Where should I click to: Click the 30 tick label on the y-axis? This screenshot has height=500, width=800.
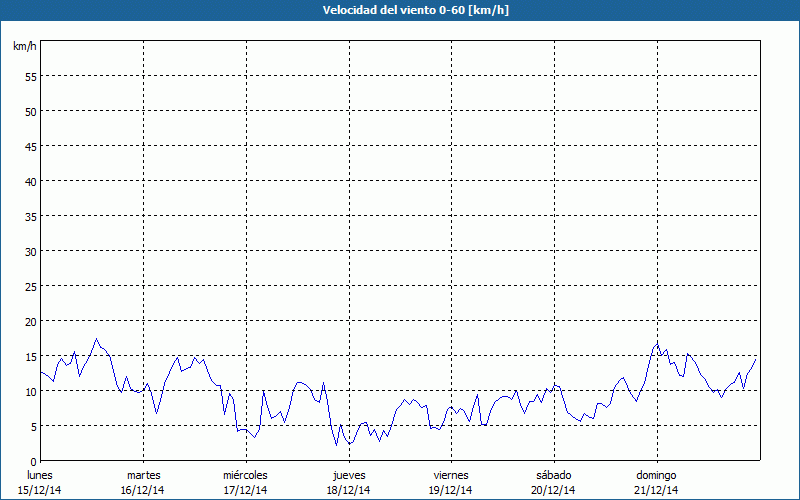coord(30,251)
